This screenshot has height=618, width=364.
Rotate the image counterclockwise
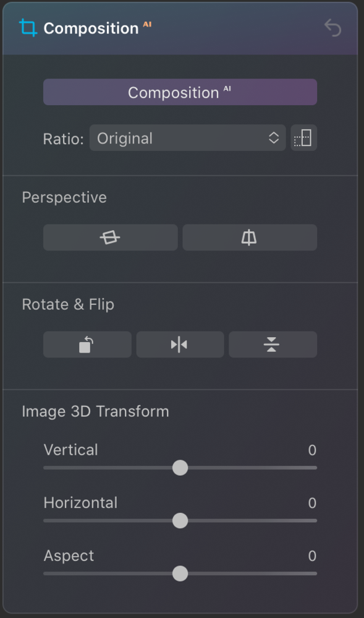click(87, 345)
